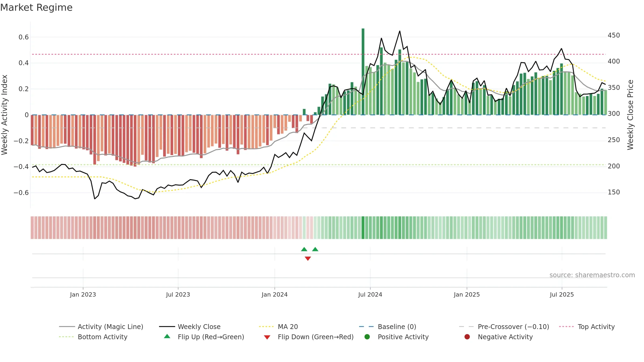
Task: Toggle the Top Activity legend entry
Action: (x=587, y=327)
